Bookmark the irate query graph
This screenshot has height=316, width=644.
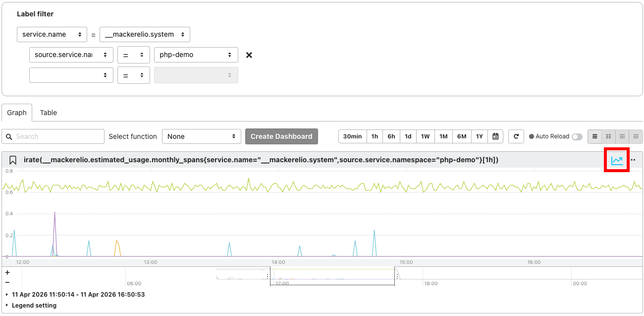click(13, 160)
